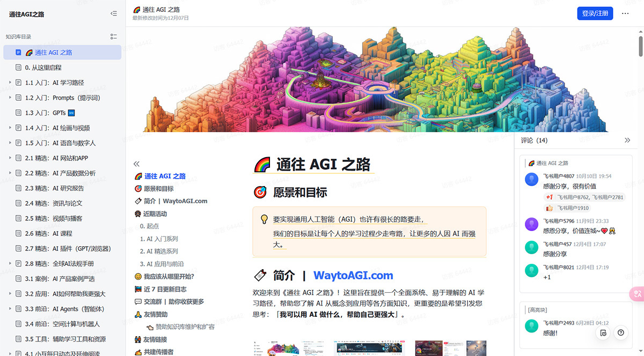The height and width of the screenshot is (356, 644).
Task: Collapse the 评论 comments panel
Action: click(x=627, y=140)
